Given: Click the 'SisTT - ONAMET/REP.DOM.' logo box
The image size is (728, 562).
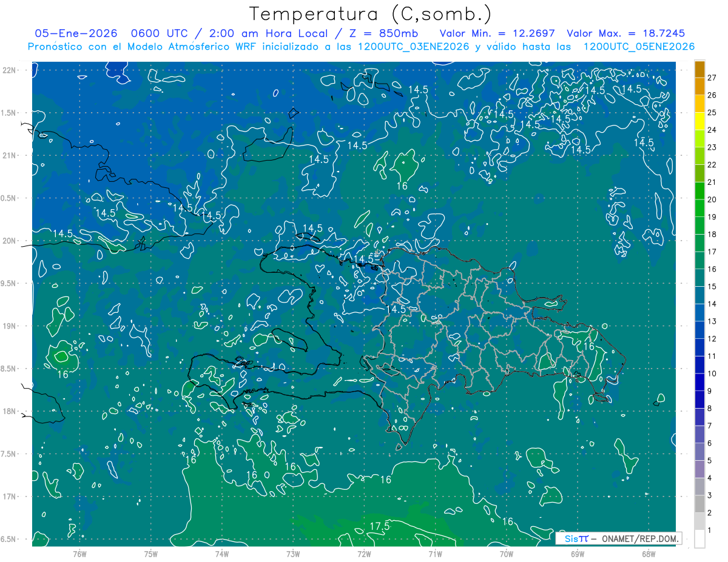Looking at the screenshot, I should [x=619, y=538].
